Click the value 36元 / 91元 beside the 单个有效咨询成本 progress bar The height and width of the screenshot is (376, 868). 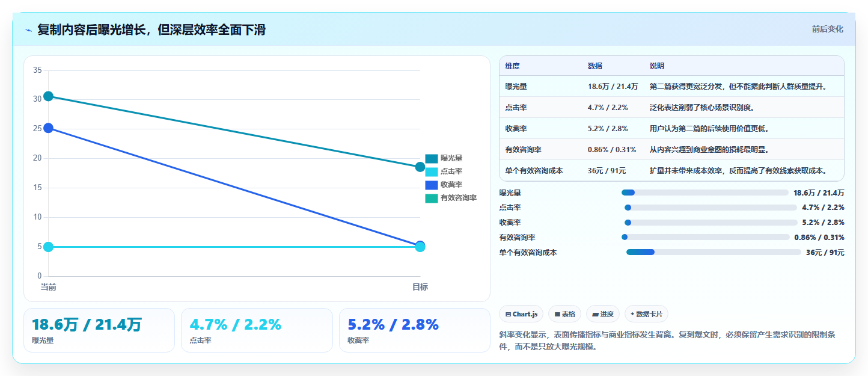tap(825, 253)
